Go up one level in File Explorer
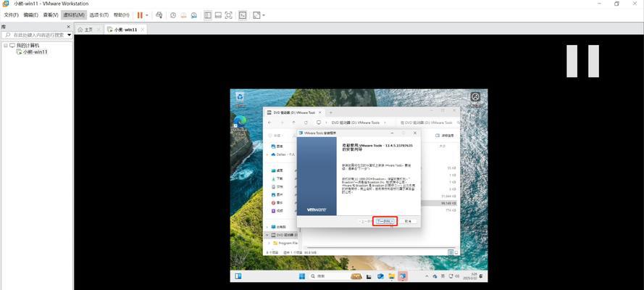The image size is (644, 290). [x=293, y=123]
